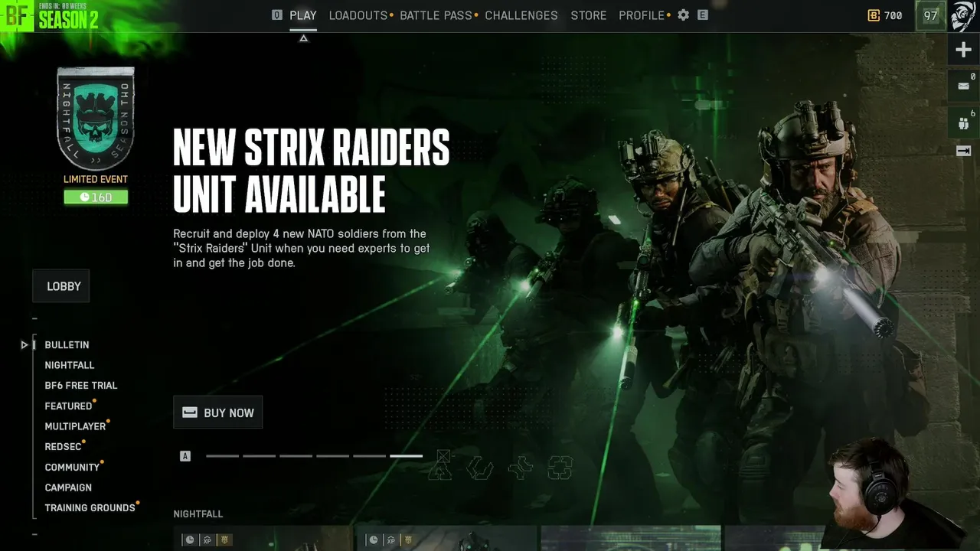Open the grim reaper player avatar

pyautogui.click(x=963, y=15)
